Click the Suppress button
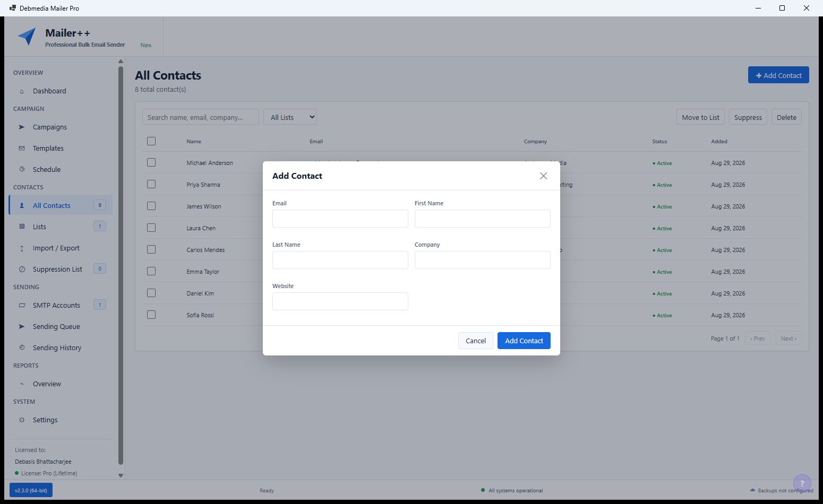The width and height of the screenshot is (823, 504). click(x=748, y=117)
